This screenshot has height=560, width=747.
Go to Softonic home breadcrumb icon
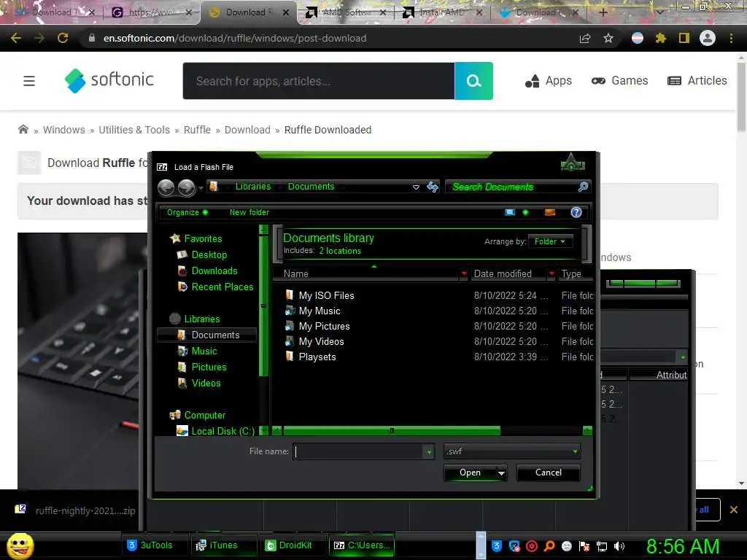pos(23,129)
